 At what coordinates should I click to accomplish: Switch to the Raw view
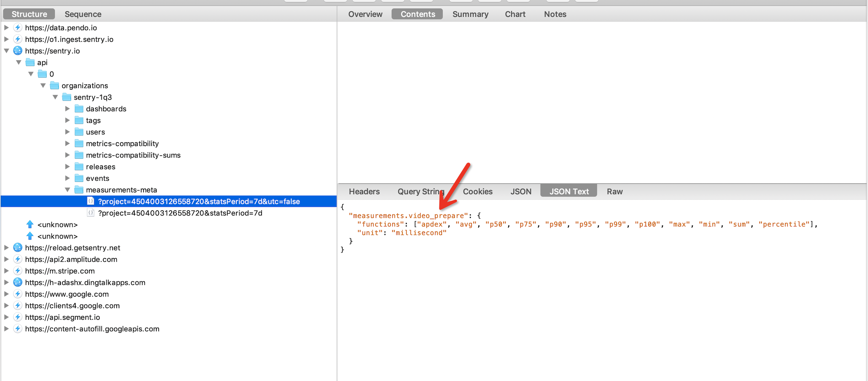pyautogui.click(x=615, y=191)
